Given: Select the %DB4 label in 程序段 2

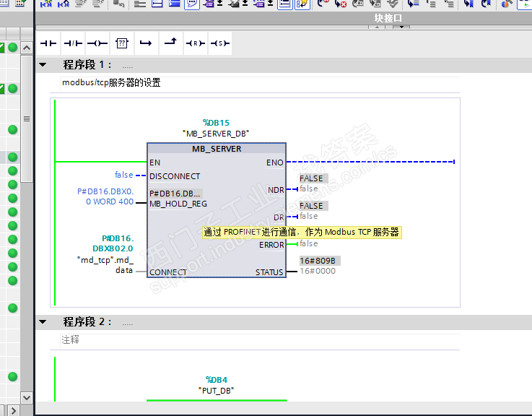Looking at the screenshot, I should pyautogui.click(x=217, y=380).
